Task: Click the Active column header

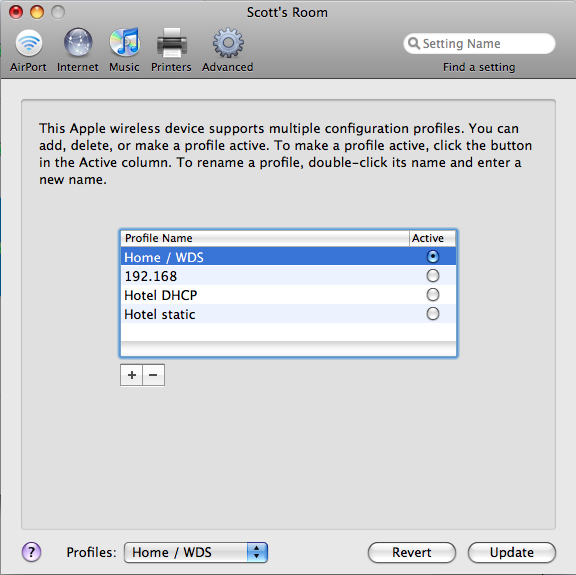Action: pyautogui.click(x=432, y=238)
